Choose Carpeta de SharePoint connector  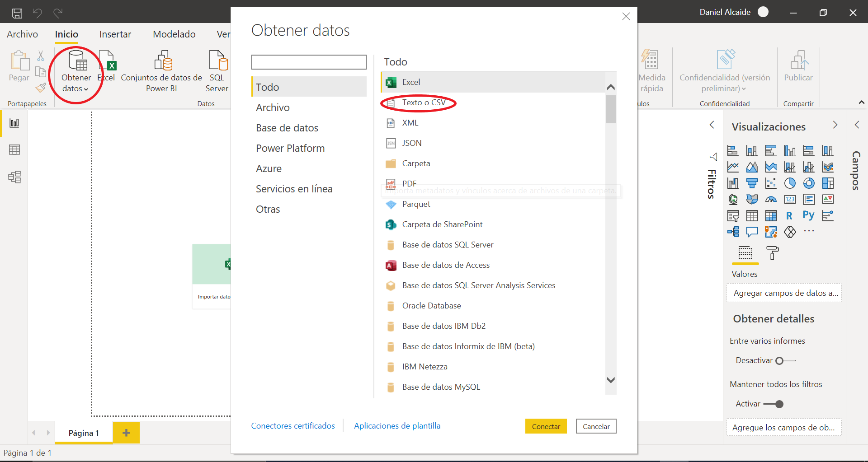click(x=493, y=224)
